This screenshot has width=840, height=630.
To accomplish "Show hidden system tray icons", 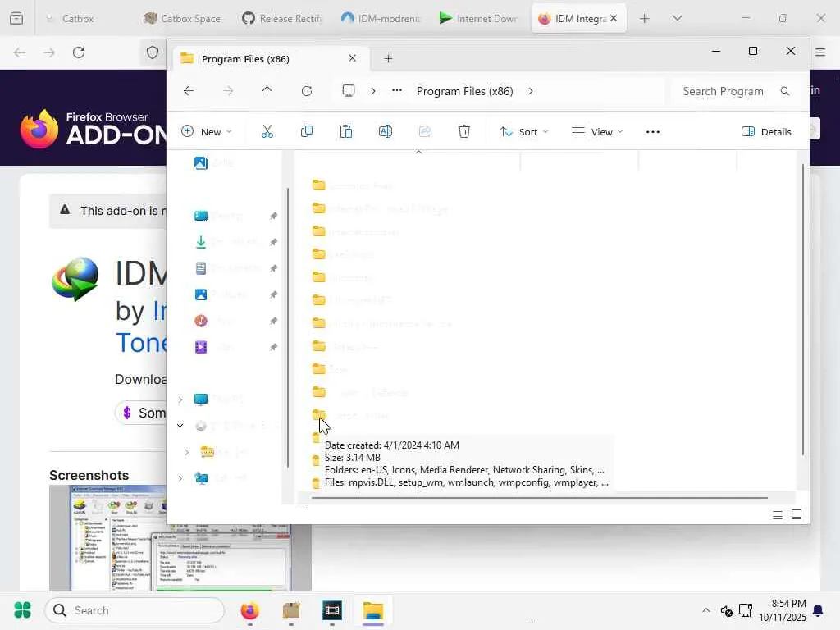I will (706, 610).
